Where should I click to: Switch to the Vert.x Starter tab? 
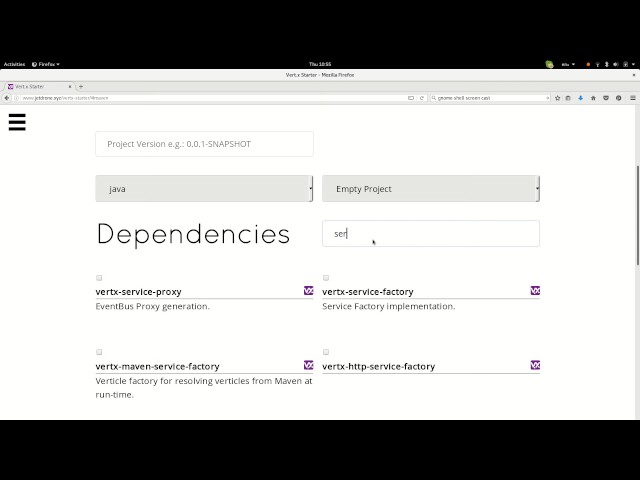(x=38, y=87)
